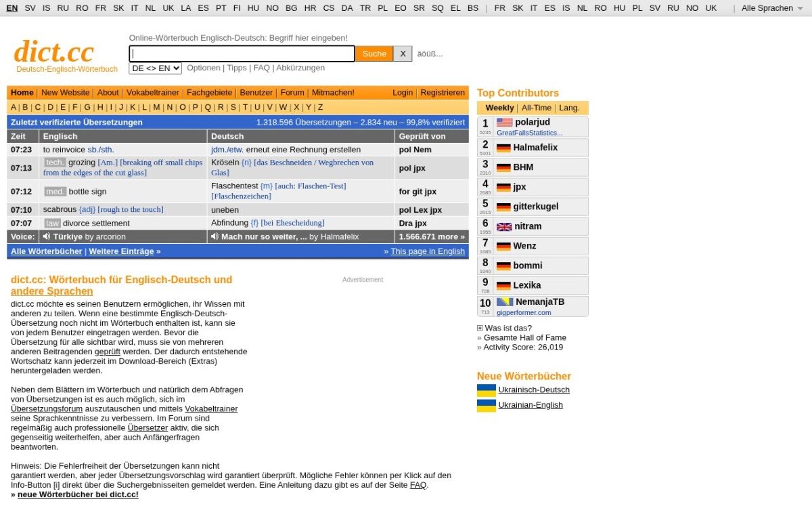Open 'Alle Wörterbücher' link
The height and width of the screenshot is (508, 812).
tap(47, 251)
